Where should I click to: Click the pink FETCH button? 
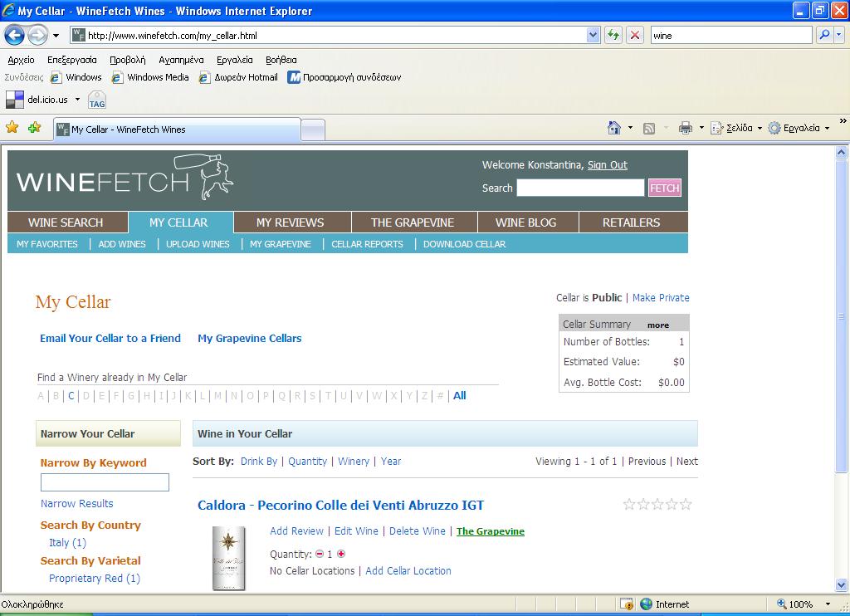coord(665,188)
